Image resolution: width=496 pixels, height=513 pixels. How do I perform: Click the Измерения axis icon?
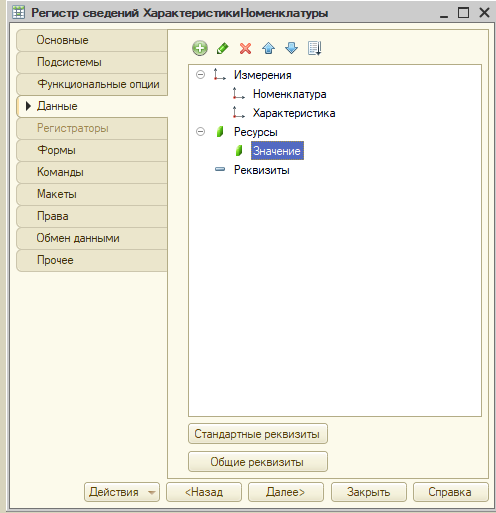click(219, 74)
